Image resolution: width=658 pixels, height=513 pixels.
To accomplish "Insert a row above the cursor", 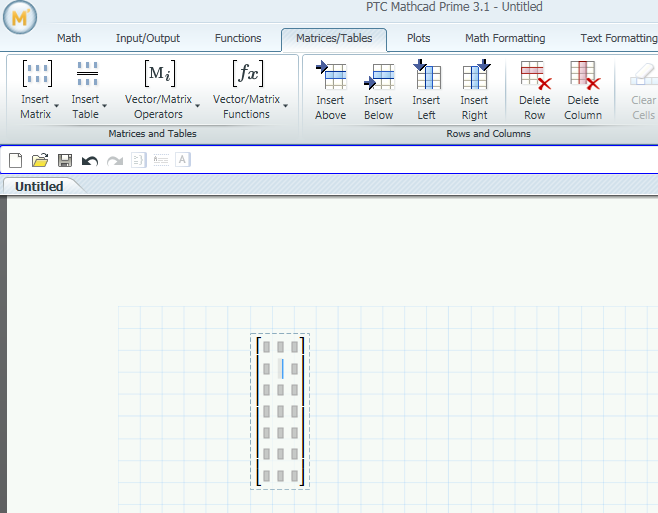I will pyautogui.click(x=331, y=90).
